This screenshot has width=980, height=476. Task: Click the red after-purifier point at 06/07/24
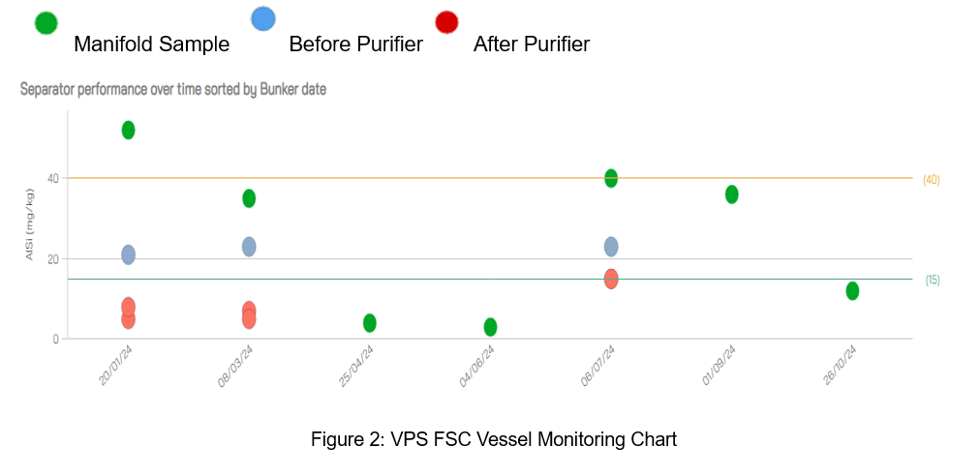[x=611, y=279]
